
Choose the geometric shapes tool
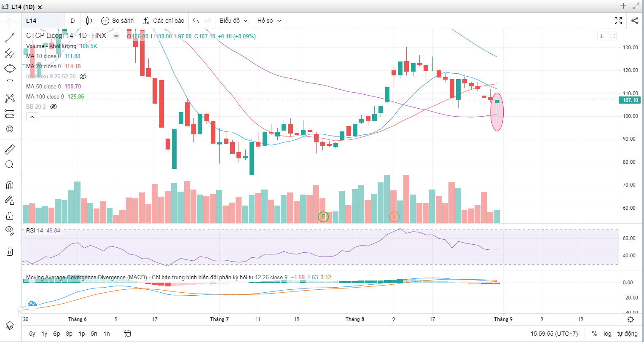10,68
